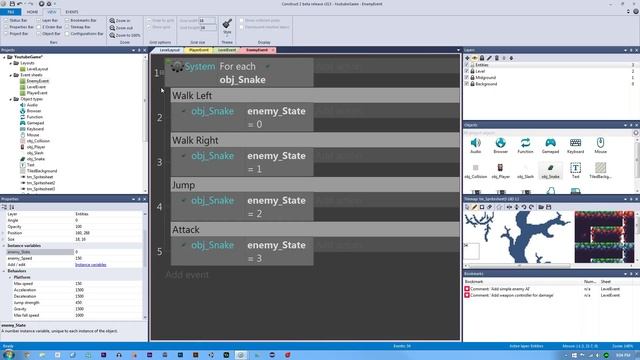The height and width of the screenshot is (360, 640).
Task: Select obj_Snake in Walk Left condition
Action: [212, 111]
